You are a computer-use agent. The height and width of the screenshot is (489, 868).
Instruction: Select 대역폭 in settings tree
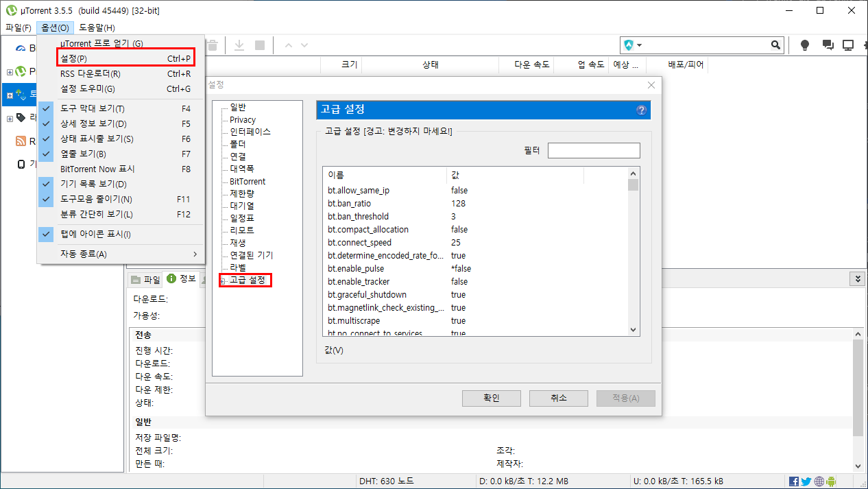pyautogui.click(x=243, y=169)
